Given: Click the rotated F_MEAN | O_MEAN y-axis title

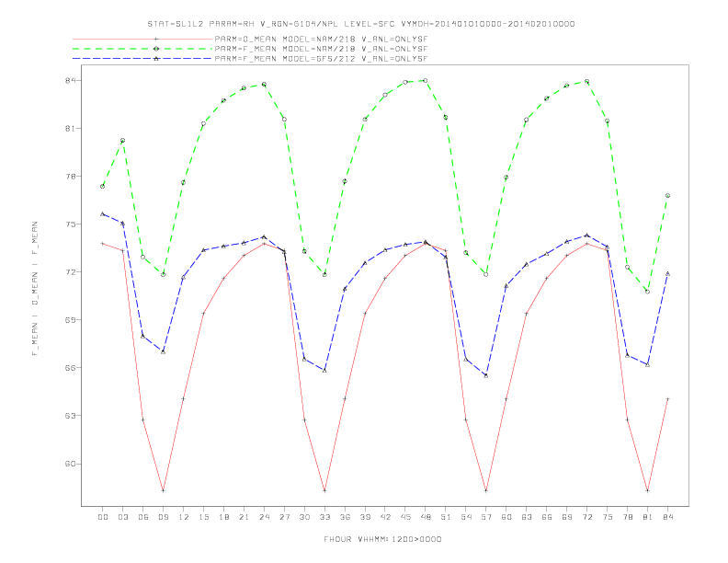Looking at the screenshot, I should 35,289.
